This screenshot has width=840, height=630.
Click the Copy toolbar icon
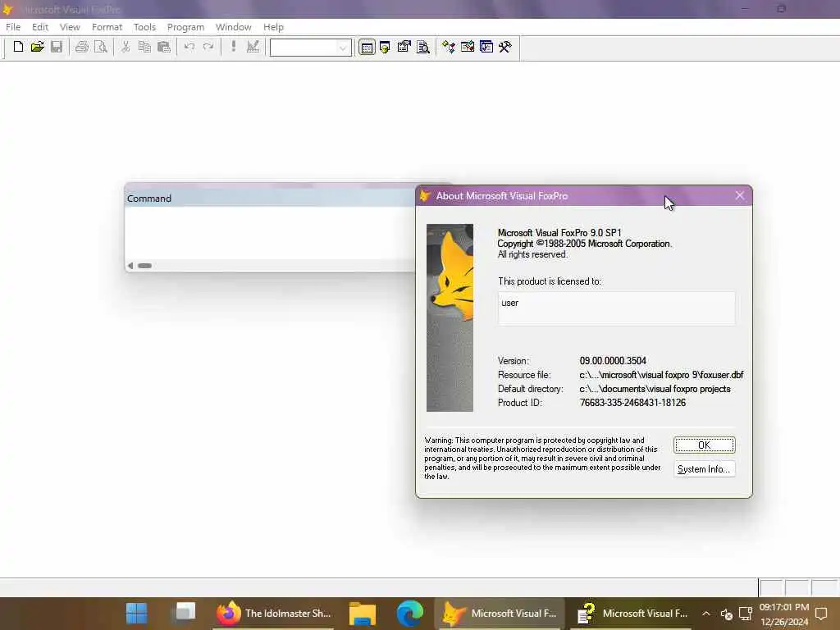tap(144, 47)
